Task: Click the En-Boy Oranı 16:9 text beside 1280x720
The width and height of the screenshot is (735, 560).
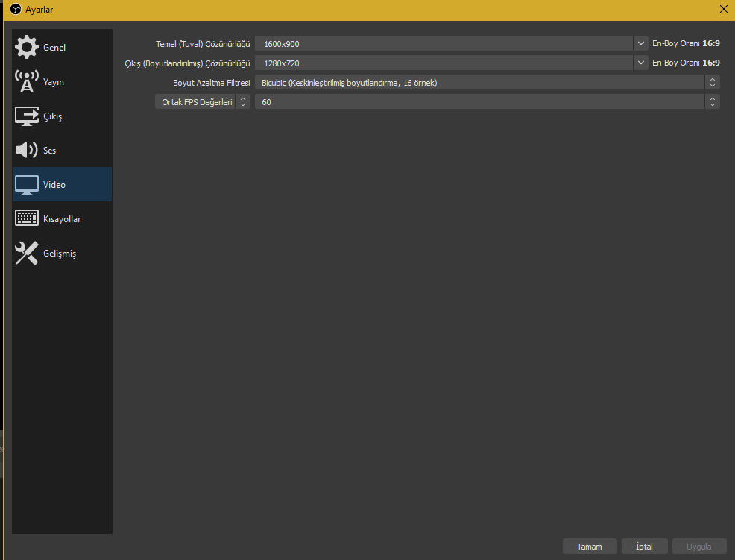Action: pos(686,63)
